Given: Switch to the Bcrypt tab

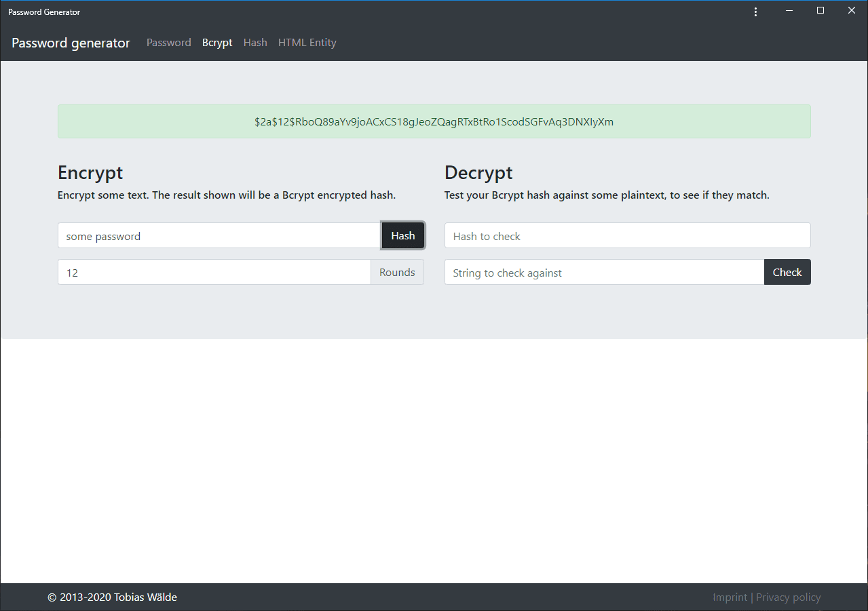Looking at the screenshot, I should 217,43.
